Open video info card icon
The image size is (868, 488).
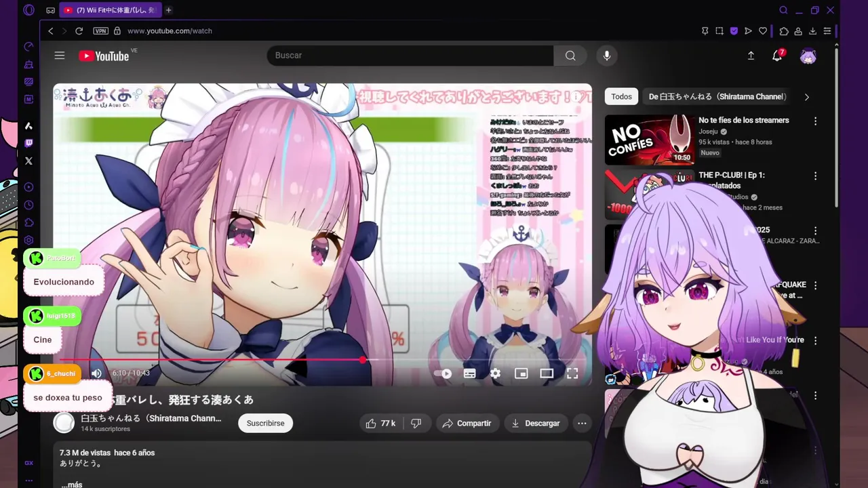click(578, 97)
